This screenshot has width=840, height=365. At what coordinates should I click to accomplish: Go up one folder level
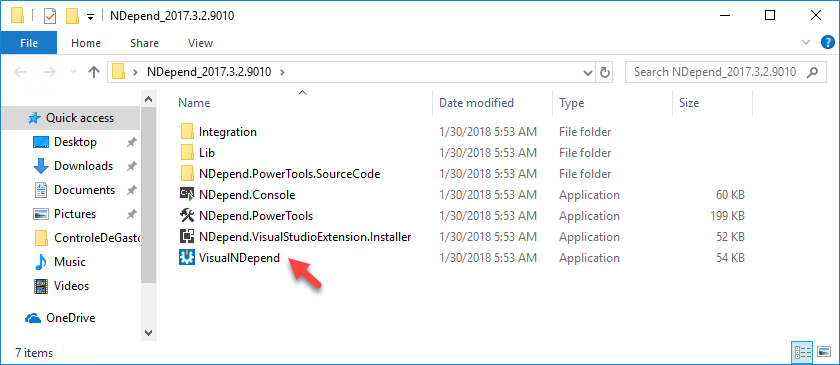[94, 72]
